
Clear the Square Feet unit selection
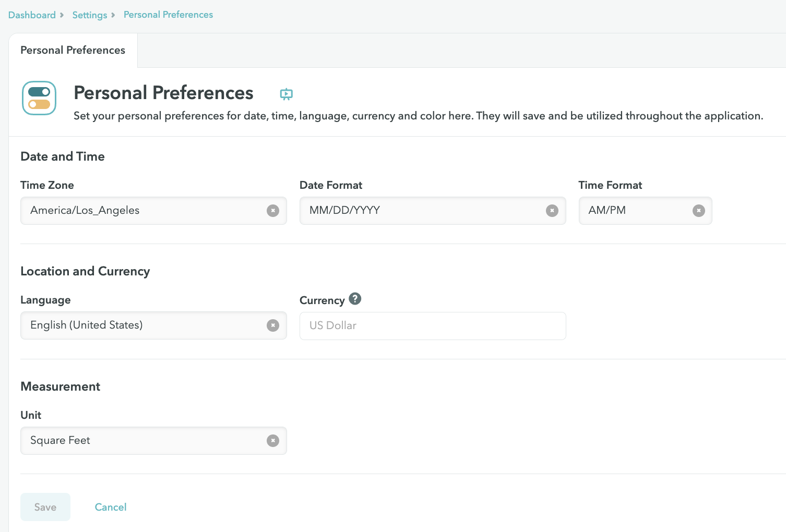(273, 441)
